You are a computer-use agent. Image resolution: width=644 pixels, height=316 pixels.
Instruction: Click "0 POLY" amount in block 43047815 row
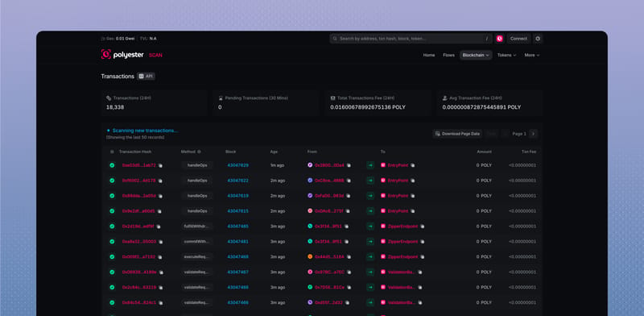pos(484,211)
